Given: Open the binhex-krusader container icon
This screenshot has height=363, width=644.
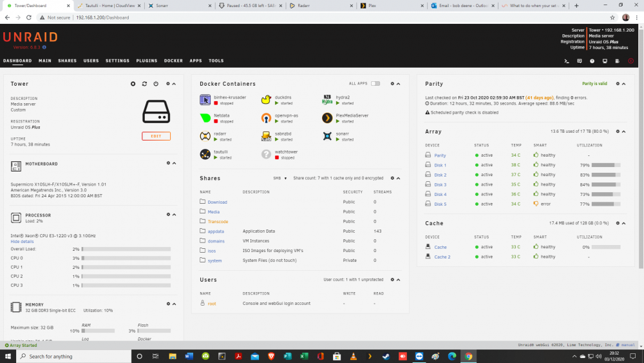Looking at the screenshot, I should click(x=205, y=100).
